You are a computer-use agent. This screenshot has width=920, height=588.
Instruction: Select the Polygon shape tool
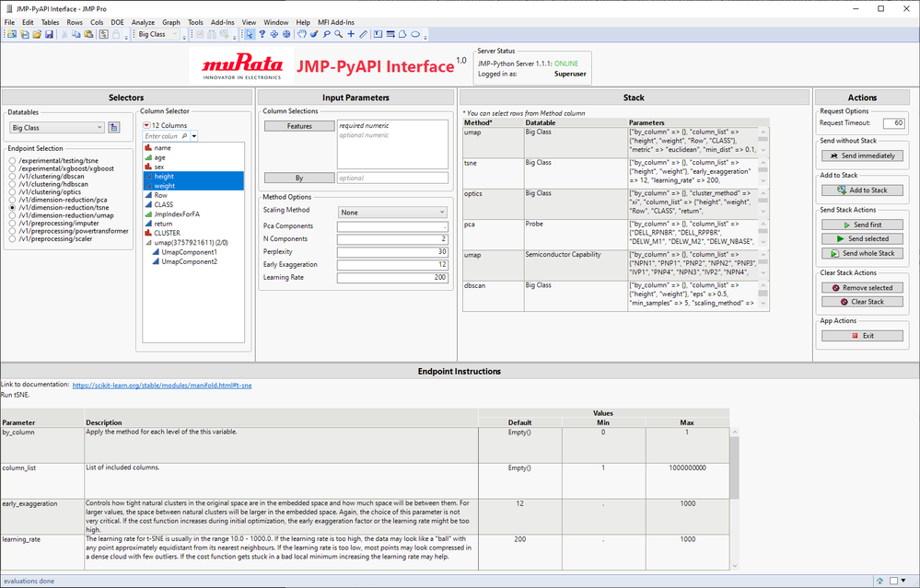point(402,35)
